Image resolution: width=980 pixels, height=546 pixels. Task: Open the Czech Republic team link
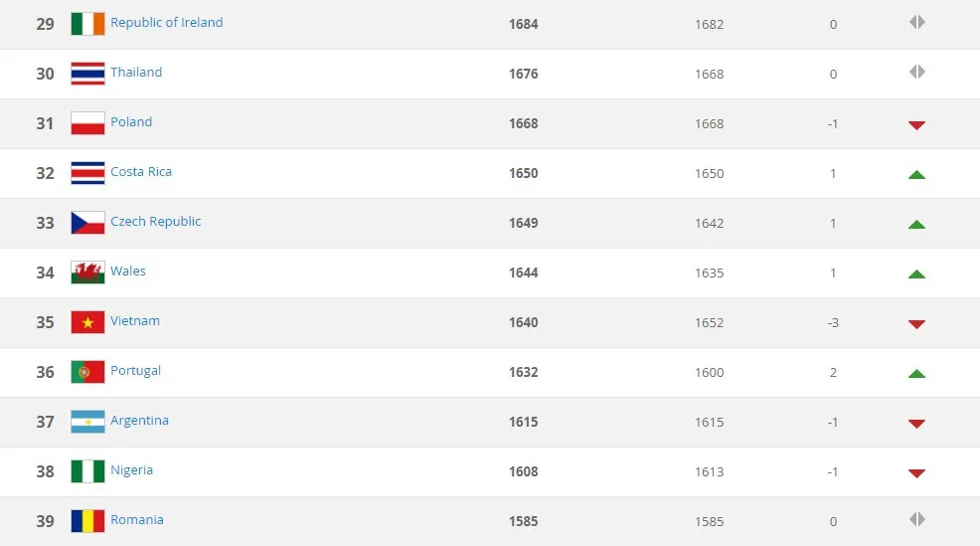click(156, 222)
